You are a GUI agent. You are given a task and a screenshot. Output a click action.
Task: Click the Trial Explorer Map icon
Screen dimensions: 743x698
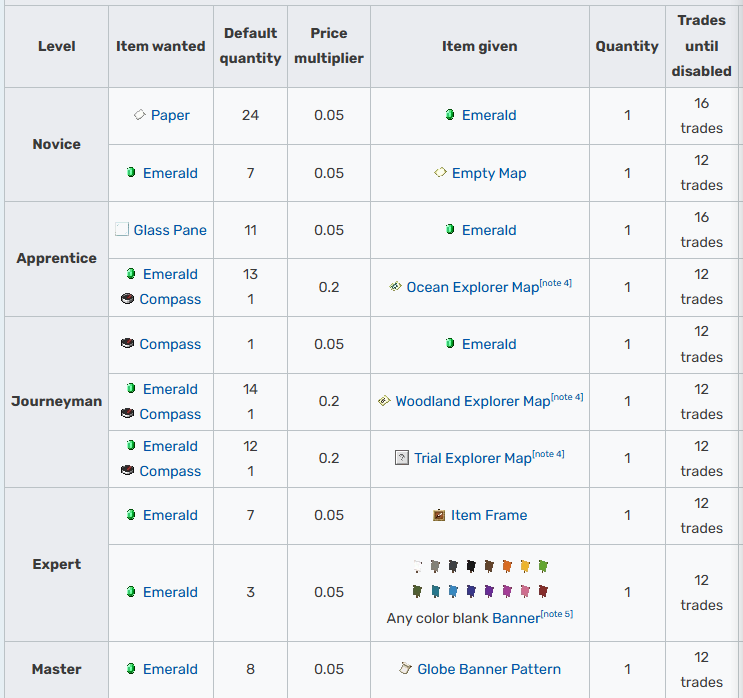tap(403, 458)
